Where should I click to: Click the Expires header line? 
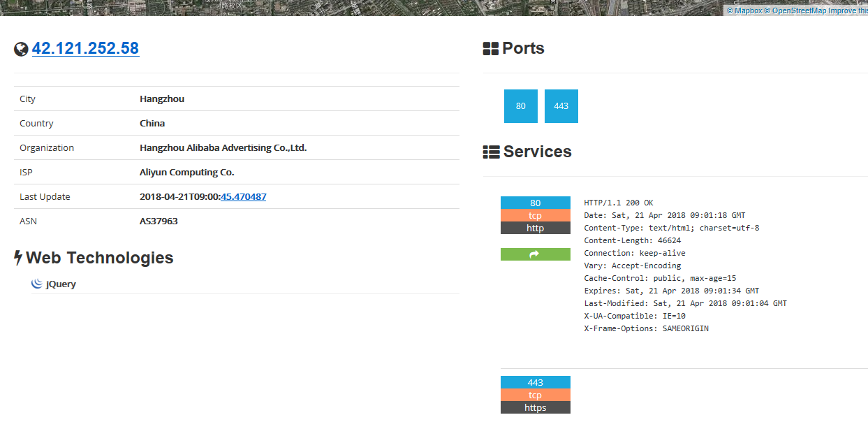point(672,291)
